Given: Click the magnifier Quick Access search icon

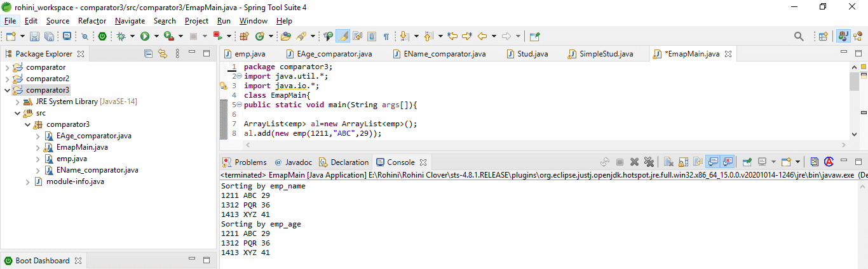Looking at the screenshot, I should click(799, 37).
